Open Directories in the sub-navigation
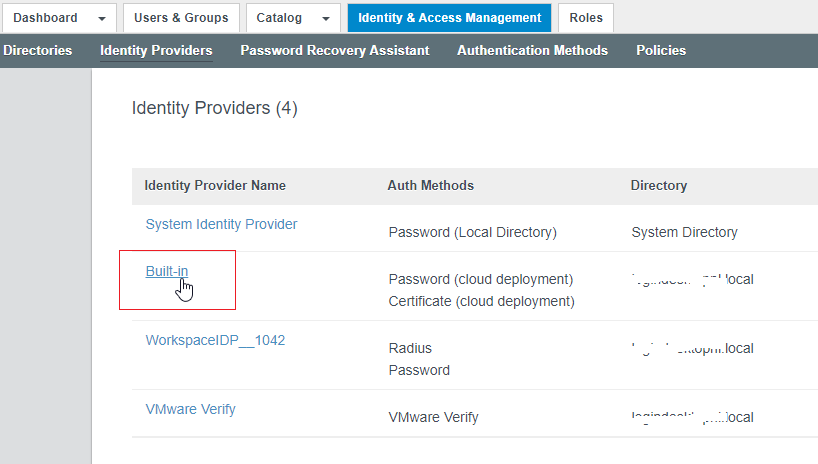This screenshot has width=818, height=464. (37, 50)
